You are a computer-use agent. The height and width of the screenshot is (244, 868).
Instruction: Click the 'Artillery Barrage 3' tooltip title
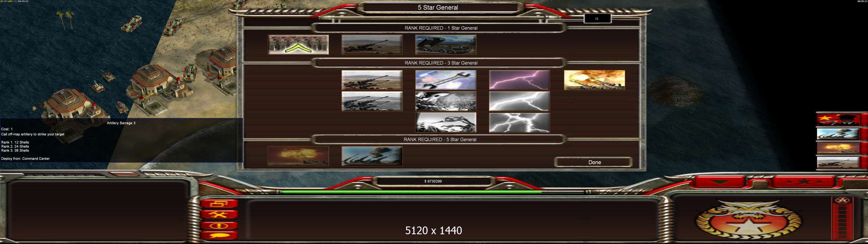point(121,123)
